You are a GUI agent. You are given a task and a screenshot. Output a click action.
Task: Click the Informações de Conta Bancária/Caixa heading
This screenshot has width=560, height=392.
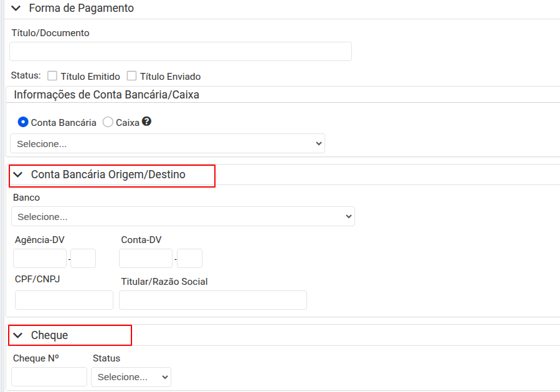107,95
